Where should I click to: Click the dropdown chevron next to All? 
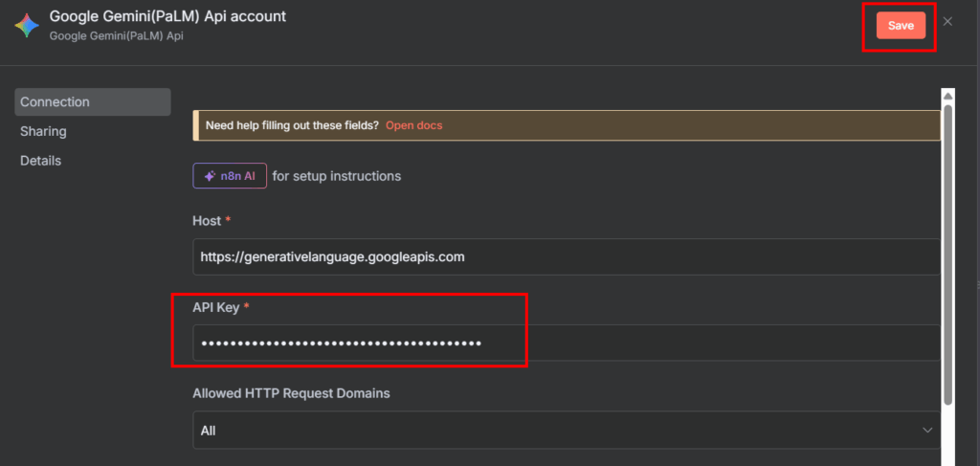(x=926, y=431)
